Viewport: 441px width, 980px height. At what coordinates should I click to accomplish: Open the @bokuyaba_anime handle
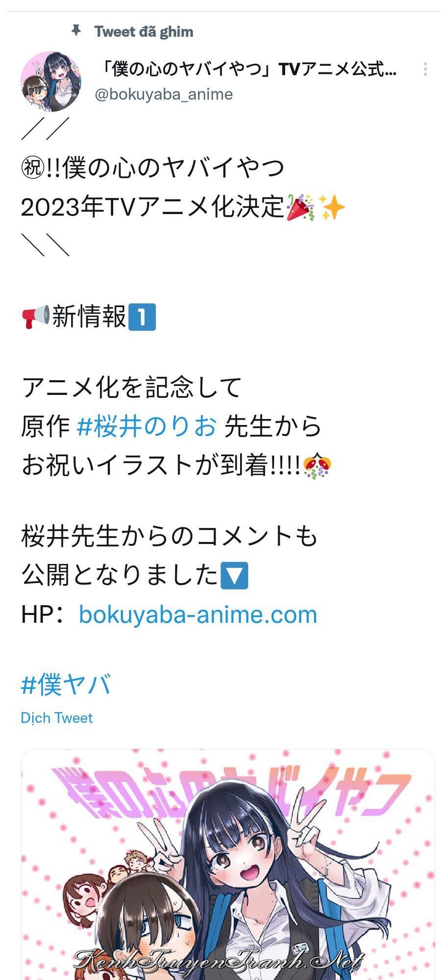click(x=164, y=94)
